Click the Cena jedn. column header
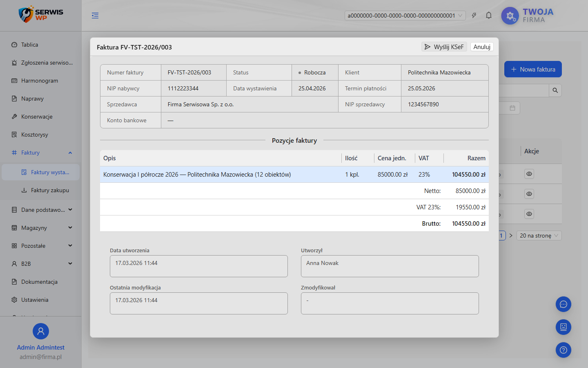The height and width of the screenshot is (368, 588). [394, 158]
